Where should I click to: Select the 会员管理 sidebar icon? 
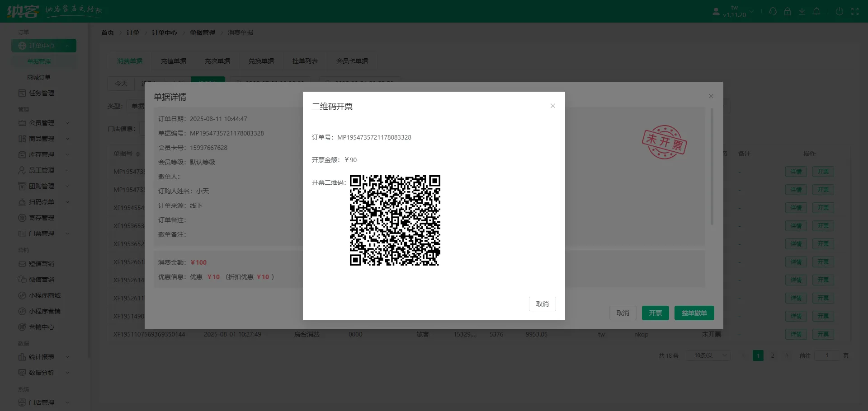22,123
